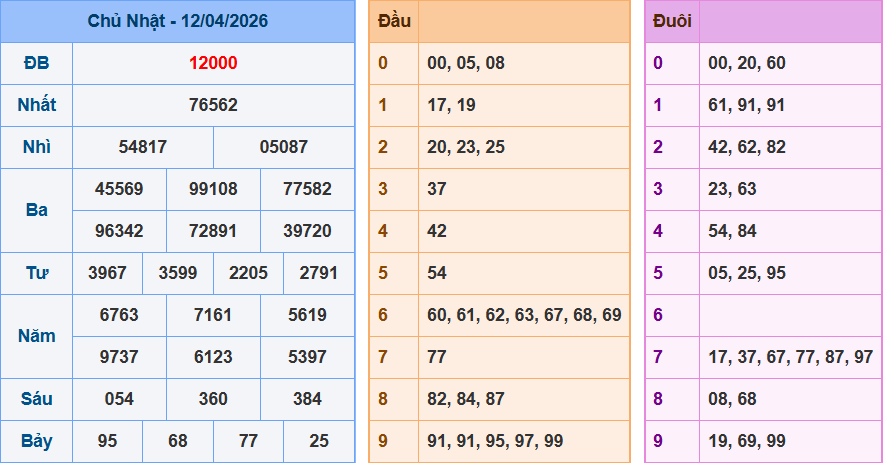Select Đuôi row 7 values list
Viewport: 884px width, 463px height.
[790, 357]
